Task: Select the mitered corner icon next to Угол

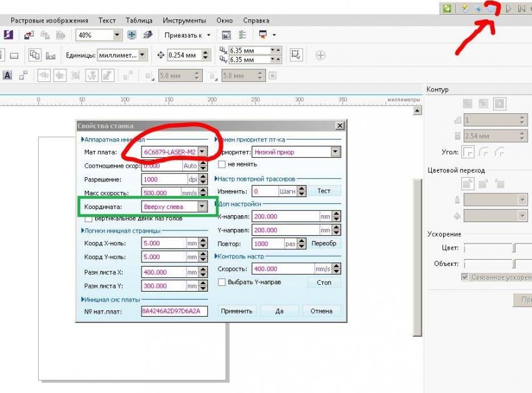Action: 467,151
